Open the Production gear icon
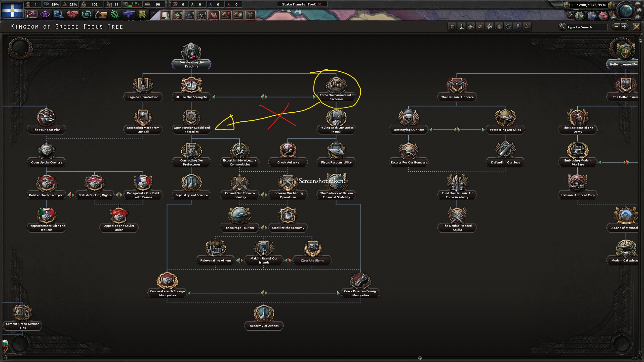 (x=115, y=15)
